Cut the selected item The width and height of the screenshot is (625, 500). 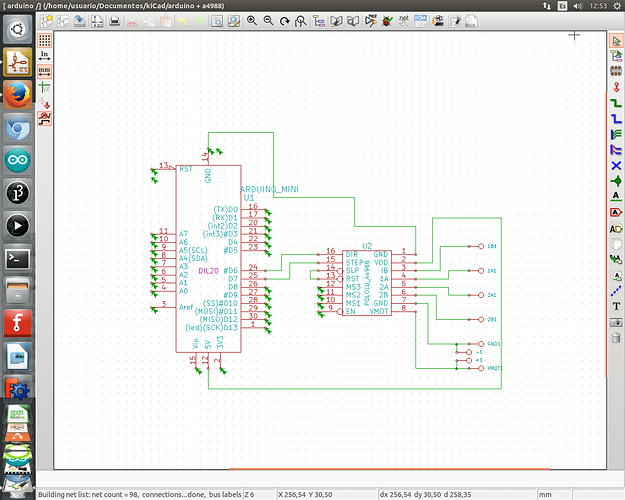(132, 21)
